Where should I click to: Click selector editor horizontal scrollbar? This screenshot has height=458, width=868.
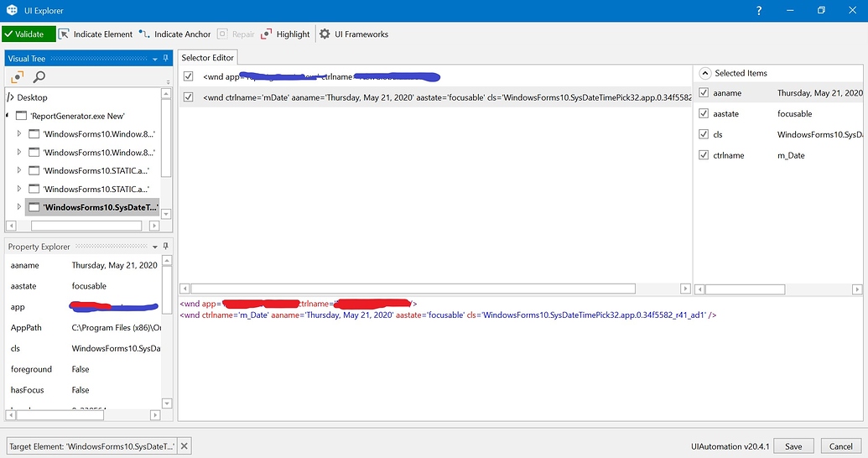point(413,289)
